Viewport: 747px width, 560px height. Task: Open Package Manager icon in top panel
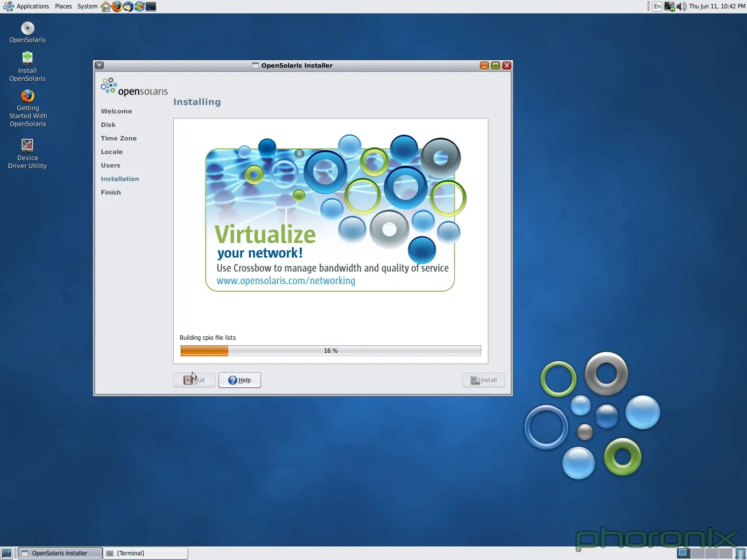click(x=140, y=7)
